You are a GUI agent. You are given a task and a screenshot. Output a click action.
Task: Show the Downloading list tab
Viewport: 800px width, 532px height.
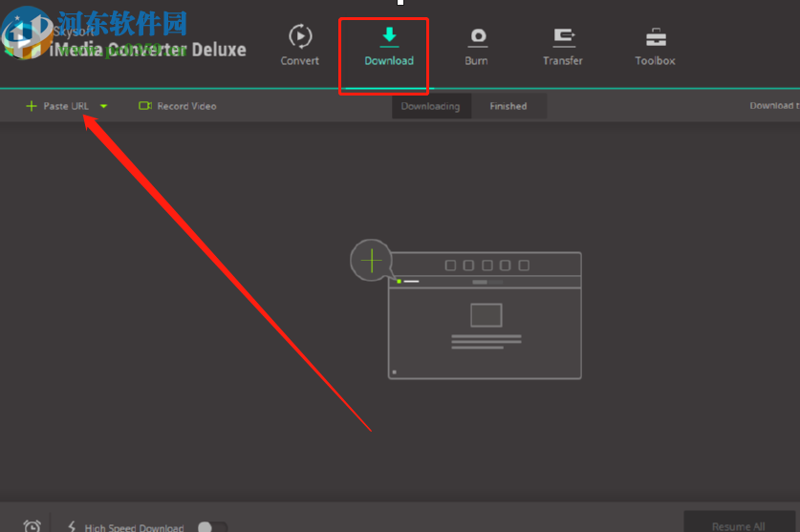pyautogui.click(x=431, y=106)
